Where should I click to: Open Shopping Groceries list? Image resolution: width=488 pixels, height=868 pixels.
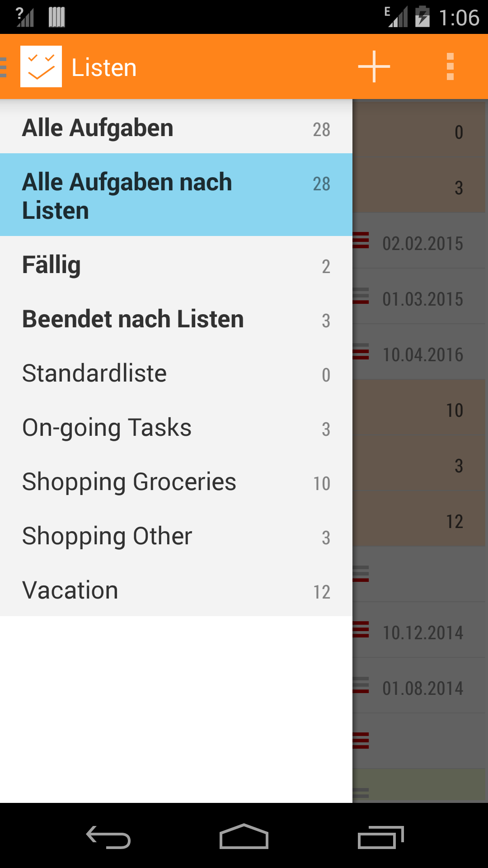(176, 481)
